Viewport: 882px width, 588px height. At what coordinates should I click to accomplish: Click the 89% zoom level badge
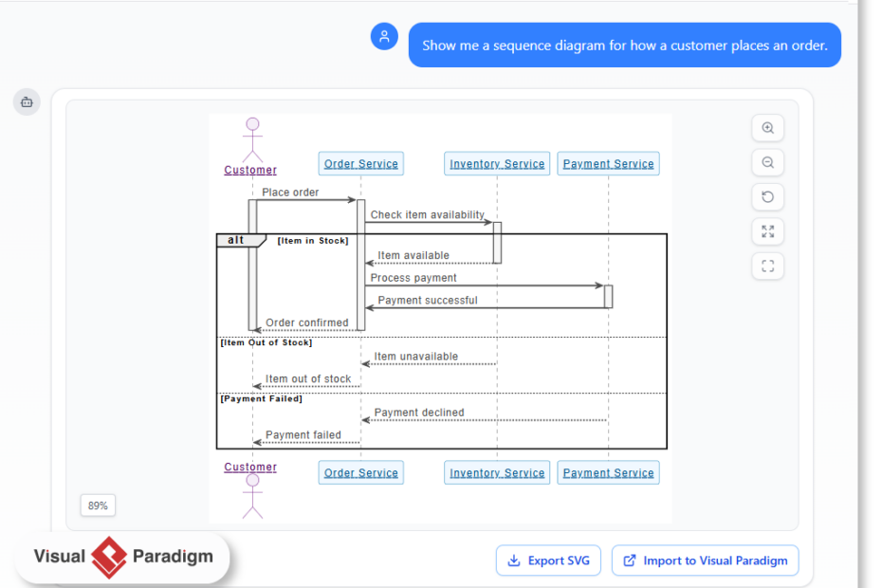point(97,505)
